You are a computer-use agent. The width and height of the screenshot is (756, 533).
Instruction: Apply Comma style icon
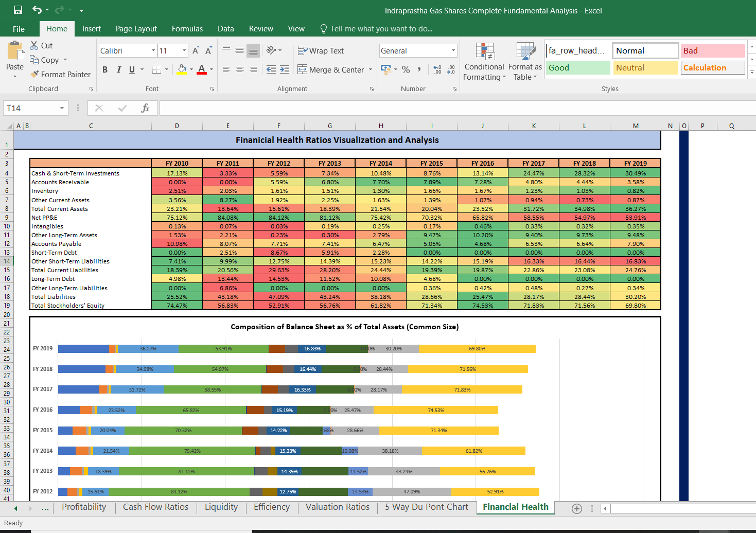[x=419, y=69]
